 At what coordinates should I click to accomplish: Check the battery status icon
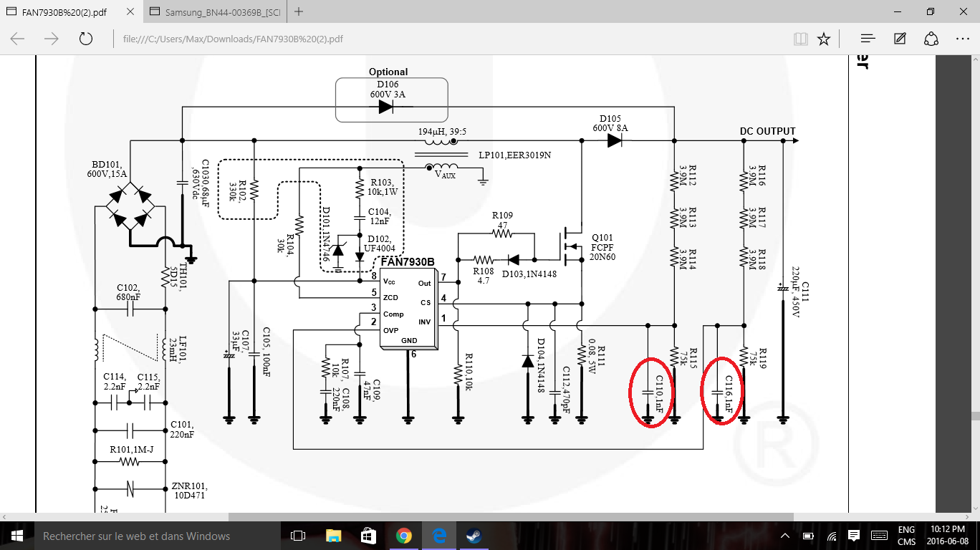808,536
